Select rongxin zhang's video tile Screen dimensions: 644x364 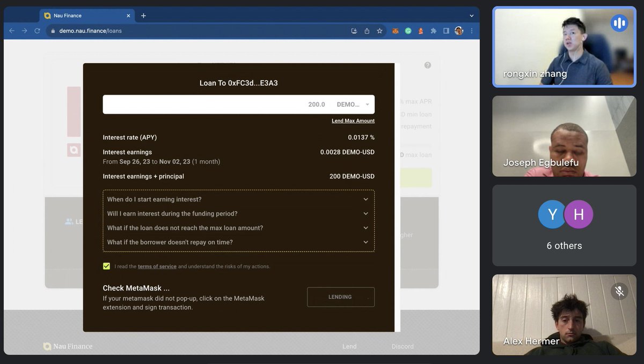[564, 47]
